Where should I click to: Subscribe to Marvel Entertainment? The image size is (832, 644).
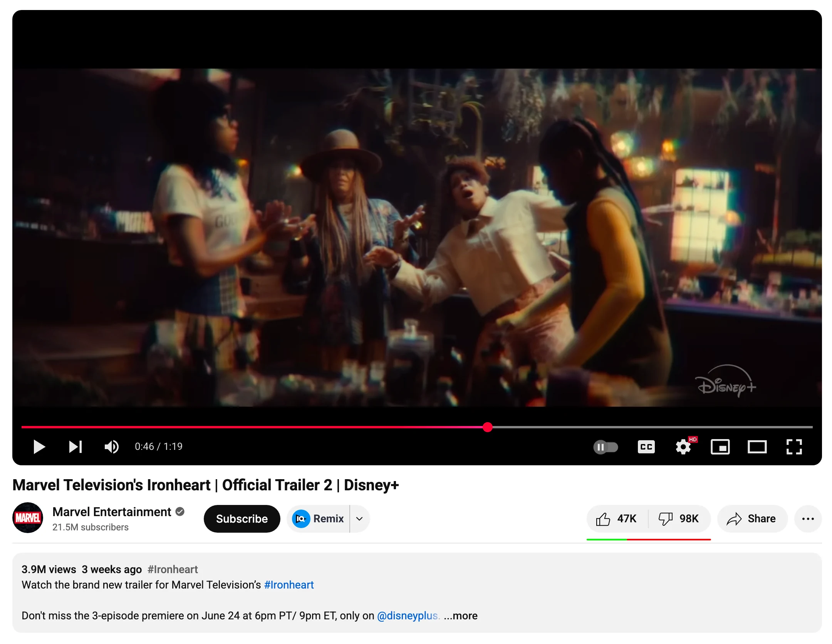click(x=242, y=519)
